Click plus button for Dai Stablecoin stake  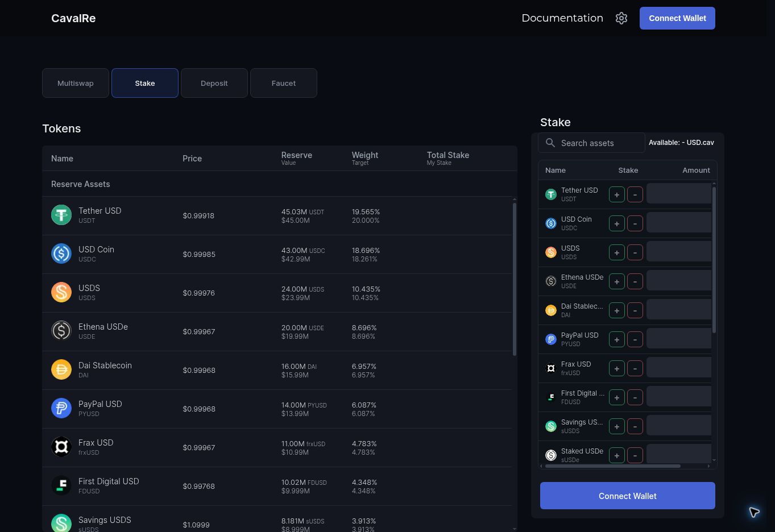coord(617,310)
